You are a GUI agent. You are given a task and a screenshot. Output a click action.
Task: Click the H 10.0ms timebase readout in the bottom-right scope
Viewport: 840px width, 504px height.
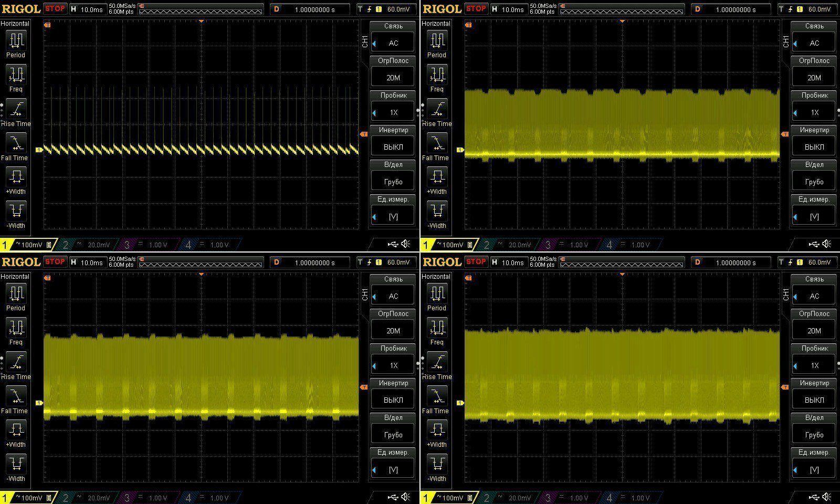point(507,262)
